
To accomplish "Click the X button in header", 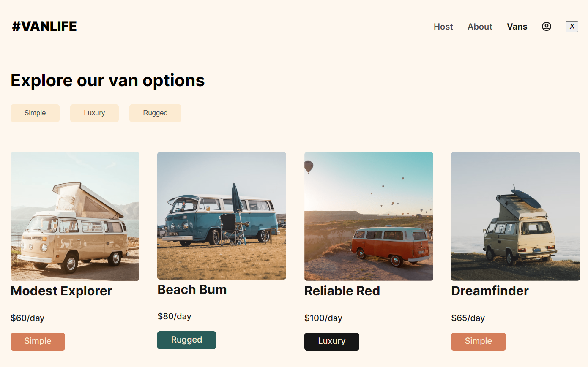I will (x=572, y=27).
